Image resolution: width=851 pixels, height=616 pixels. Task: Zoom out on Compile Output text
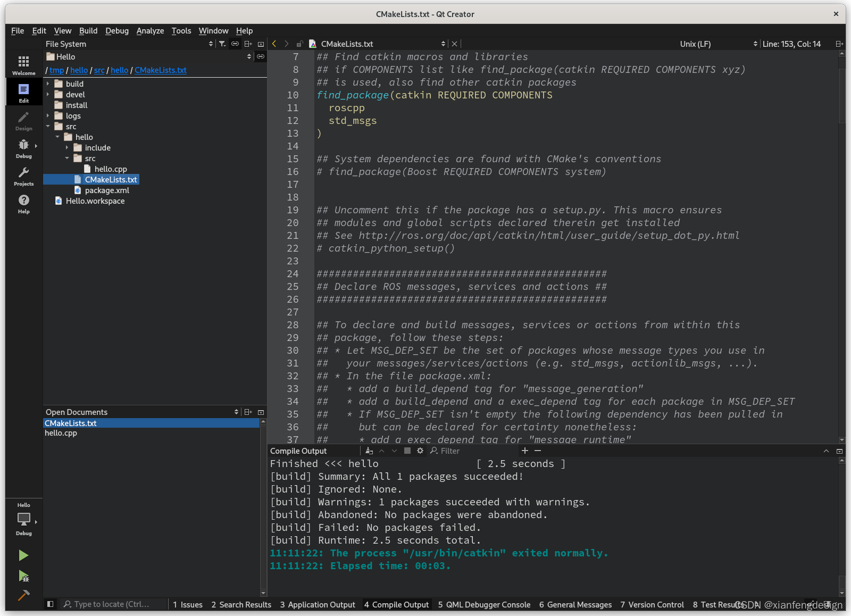click(x=538, y=451)
